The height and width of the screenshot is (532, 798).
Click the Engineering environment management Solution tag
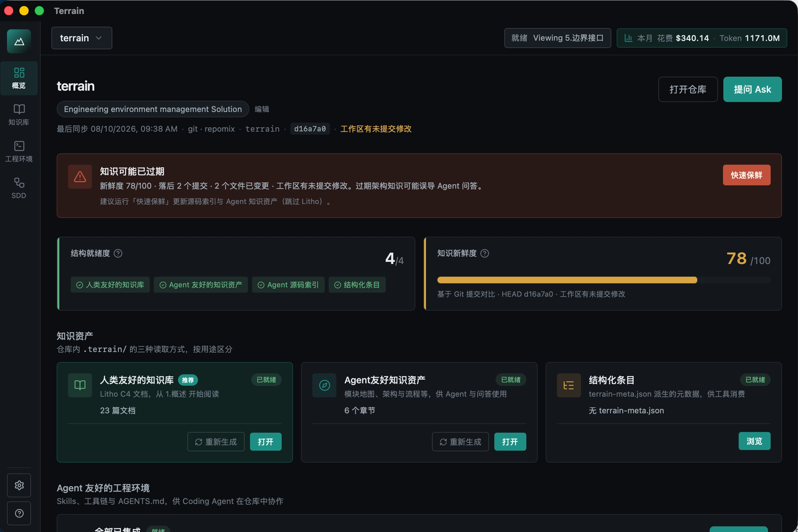tap(153, 109)
